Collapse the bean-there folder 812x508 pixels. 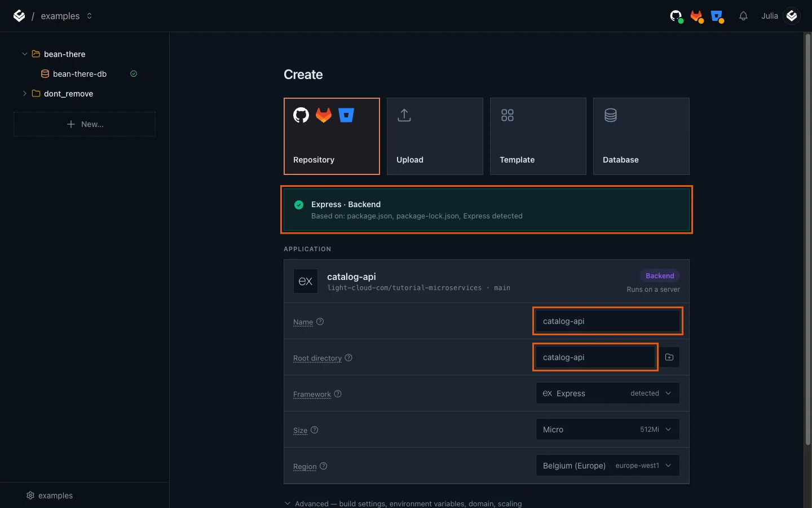[x=24, y=54]
